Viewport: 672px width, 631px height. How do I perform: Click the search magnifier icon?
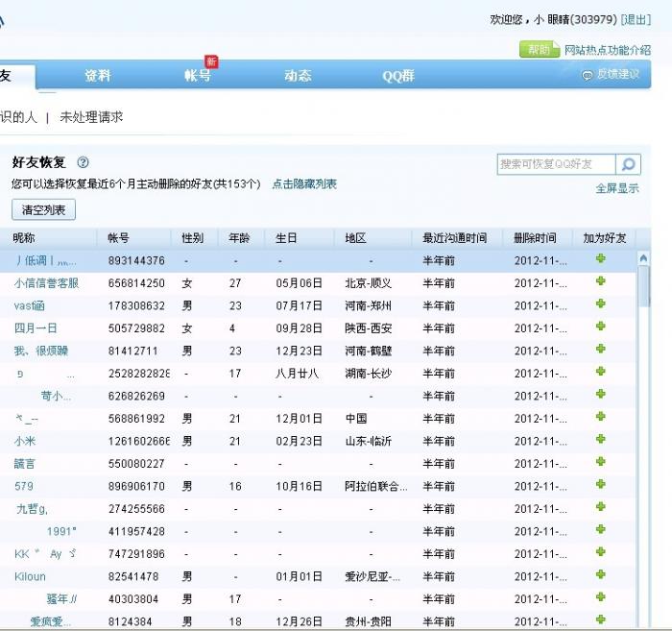click(628, 164)
